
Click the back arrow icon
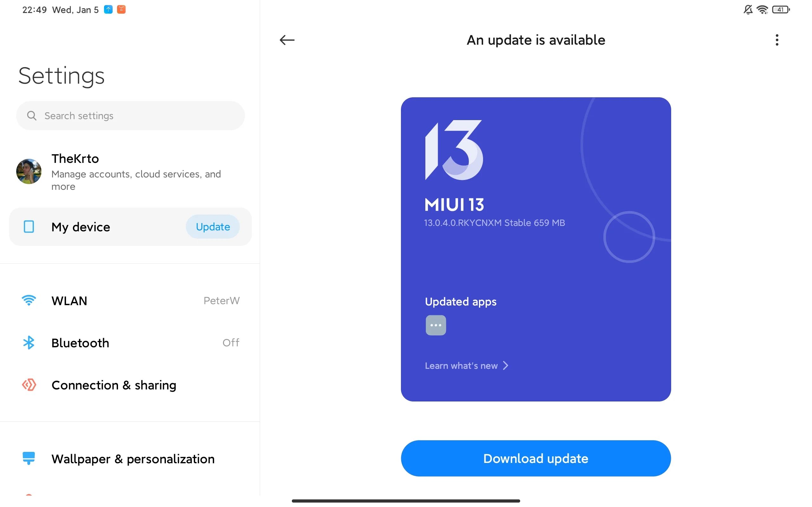[x=286, y=40]
